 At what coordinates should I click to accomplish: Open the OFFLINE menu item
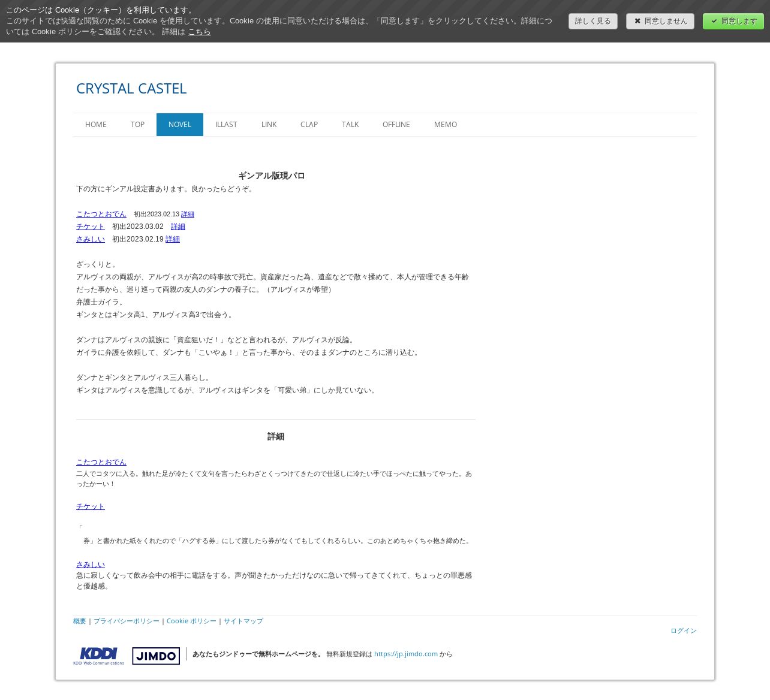396,125
